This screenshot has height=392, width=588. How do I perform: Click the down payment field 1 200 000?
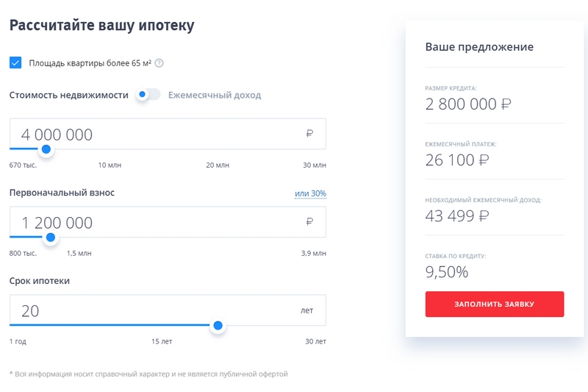[x=154, y=222]
